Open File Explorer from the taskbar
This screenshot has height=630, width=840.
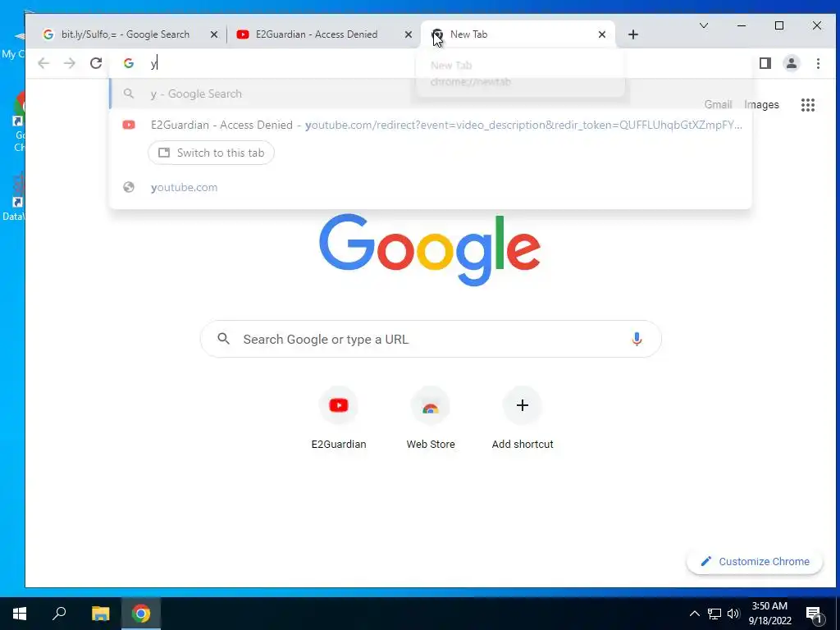coord(100,614)
